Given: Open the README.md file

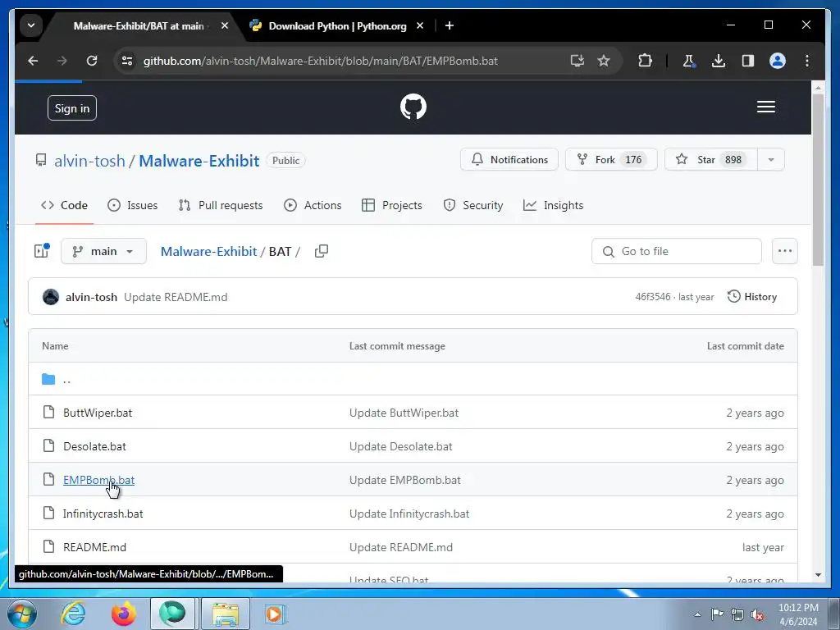Looking at the screenshot, I should point(95,547).
